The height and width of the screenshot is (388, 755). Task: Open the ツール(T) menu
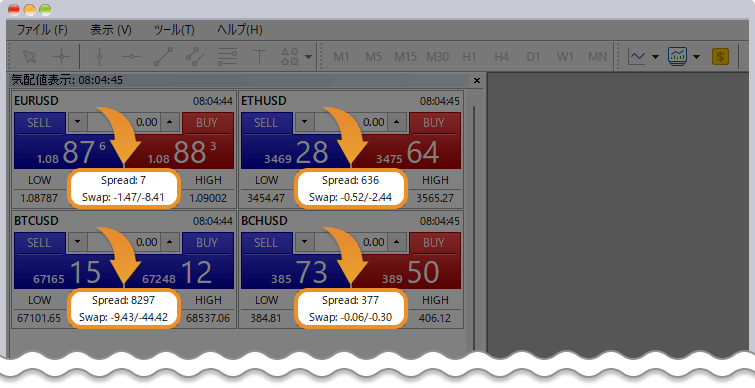(x=174, y=30)
